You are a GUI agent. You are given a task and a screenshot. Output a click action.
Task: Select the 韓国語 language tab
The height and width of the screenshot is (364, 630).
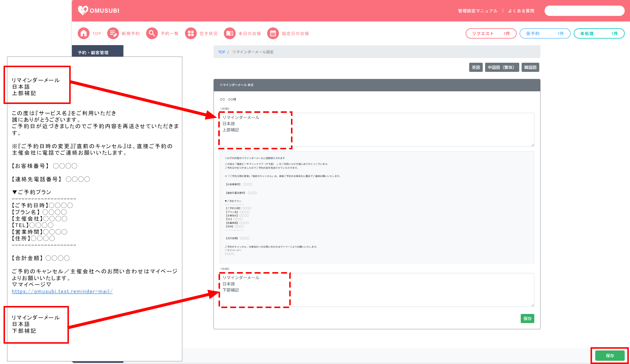tap(530, 67)
